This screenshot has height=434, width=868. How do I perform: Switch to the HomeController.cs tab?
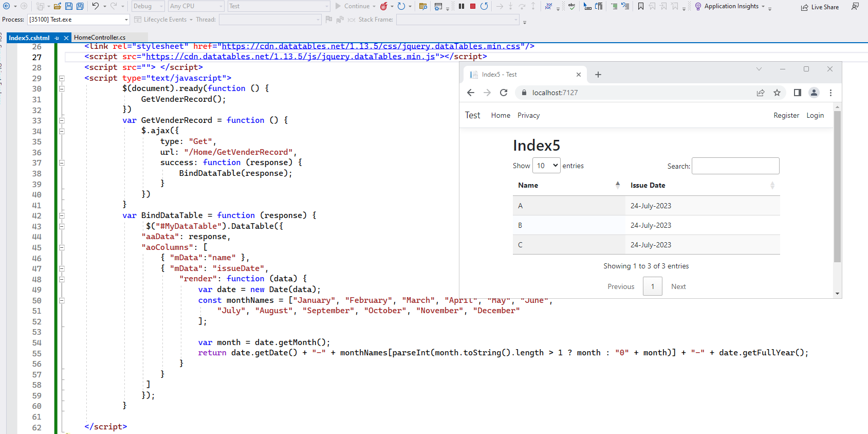100,38
